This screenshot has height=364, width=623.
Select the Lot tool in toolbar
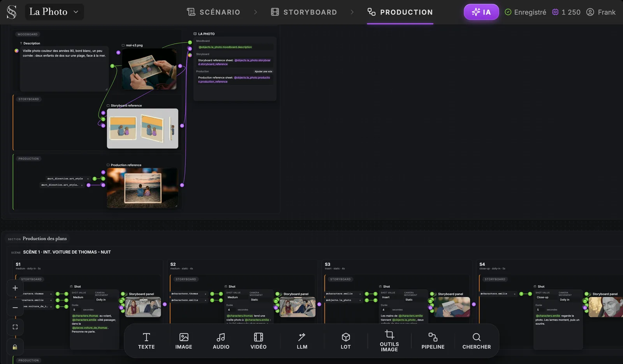tap(346, 341)
